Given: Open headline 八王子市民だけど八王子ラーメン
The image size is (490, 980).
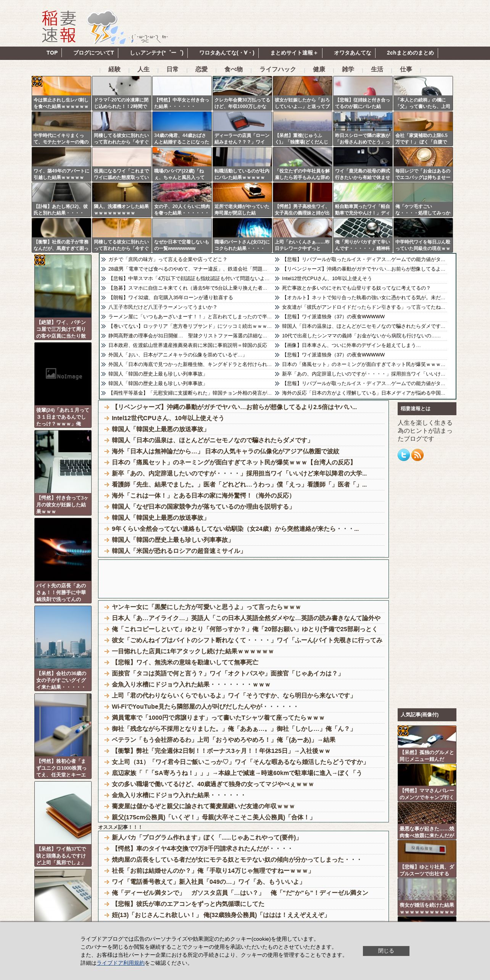Looking at the screenshot, I should pos(163,307).
